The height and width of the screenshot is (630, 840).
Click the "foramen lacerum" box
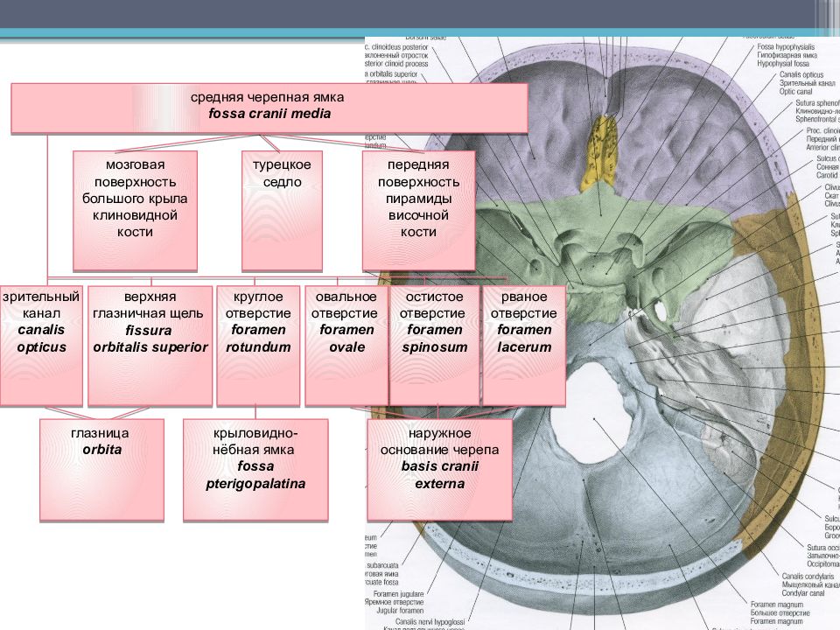(524, 346)
